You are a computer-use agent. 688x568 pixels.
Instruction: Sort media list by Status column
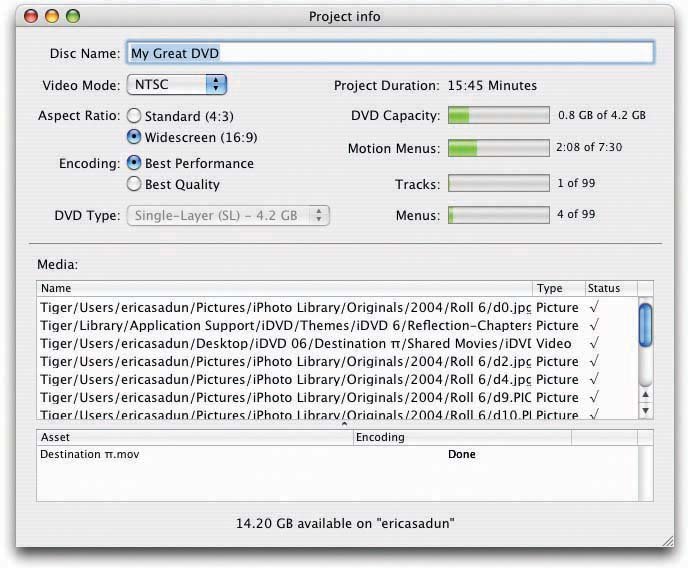click(x=609, y=288)
